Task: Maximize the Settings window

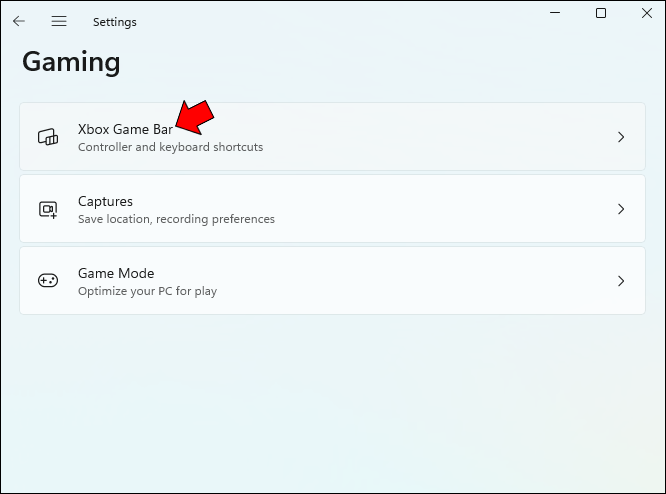Action: coord(601,13)
